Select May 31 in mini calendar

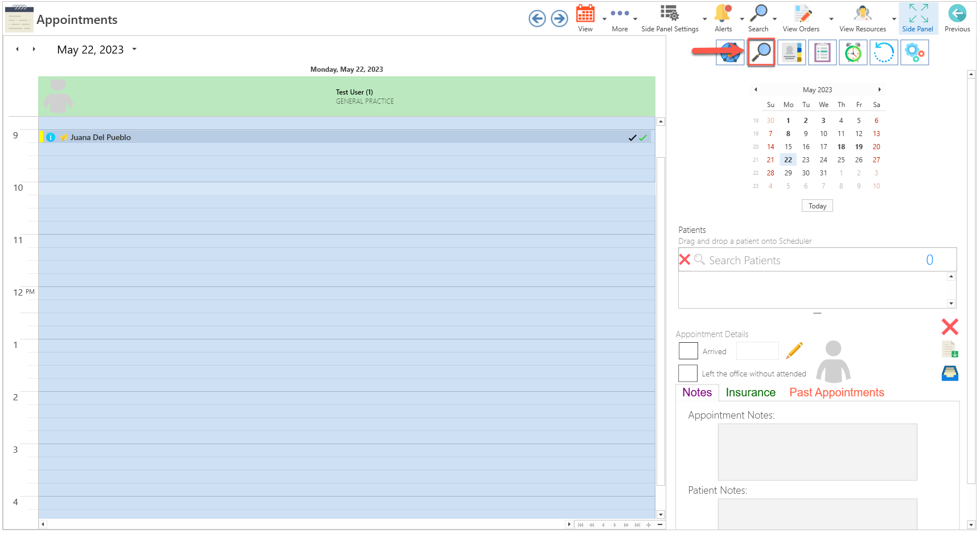(x=823, y=173)
